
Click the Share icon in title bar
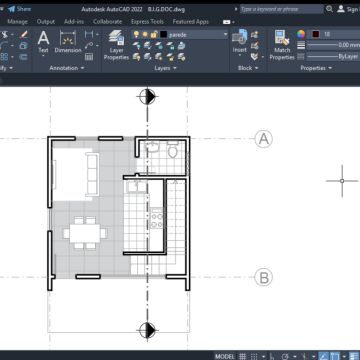tap(12, 9)
